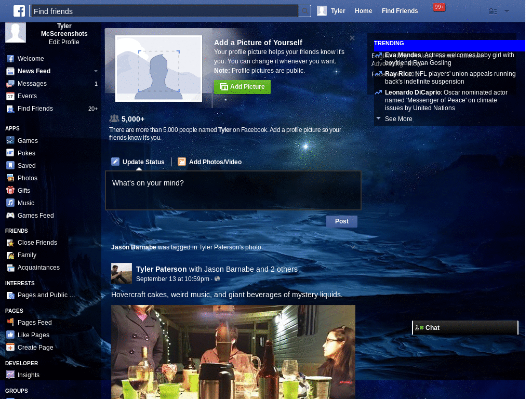532x399 pixels.
Task: Click the News Feed icon
Action: point(10,71)
